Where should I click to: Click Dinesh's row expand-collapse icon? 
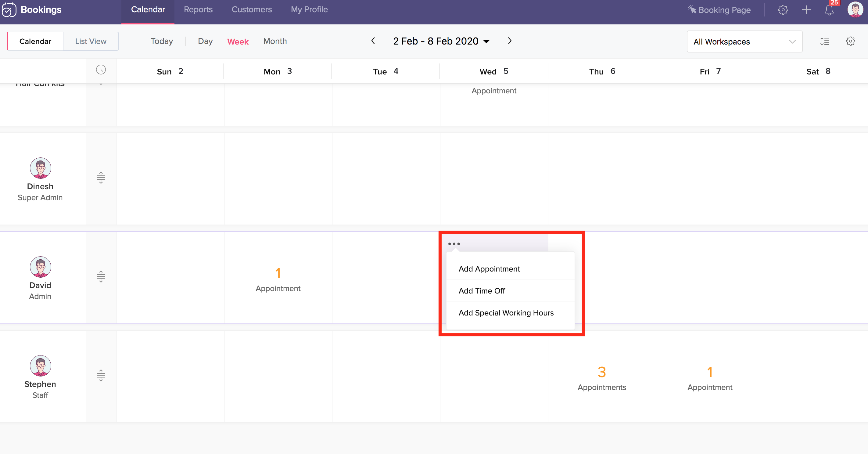[101, 178]
